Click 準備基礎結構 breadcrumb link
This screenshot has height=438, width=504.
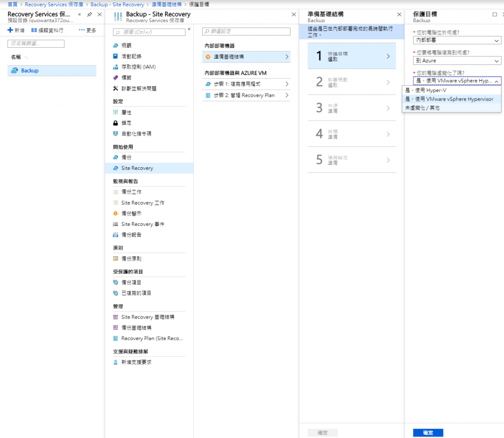[166, 4]
